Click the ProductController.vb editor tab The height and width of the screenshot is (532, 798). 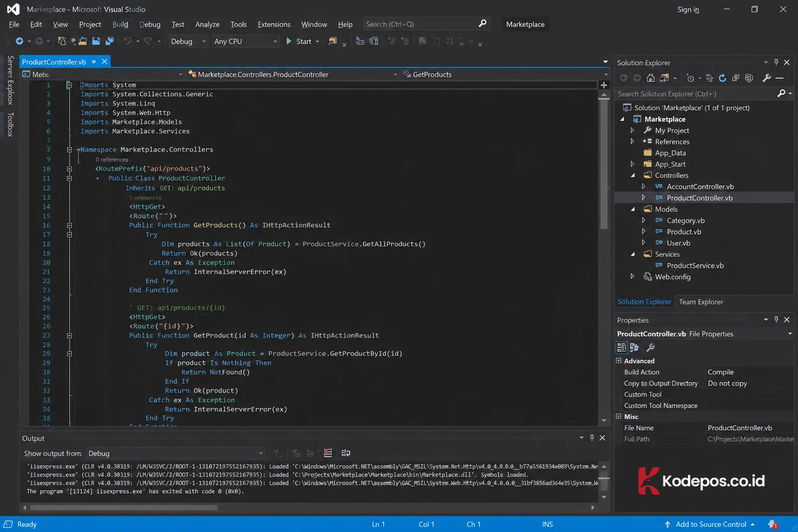pos(54,62)
